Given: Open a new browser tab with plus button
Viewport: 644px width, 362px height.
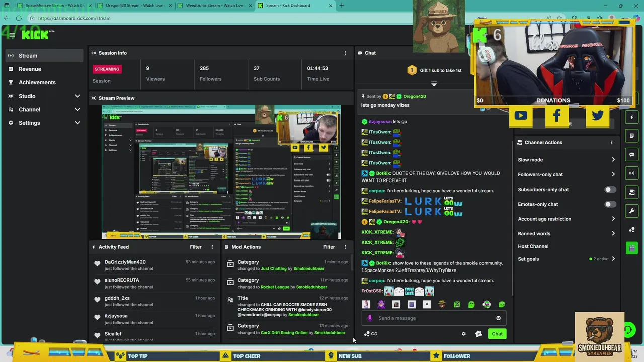Looking at the screenshot, I should (342, 6).
